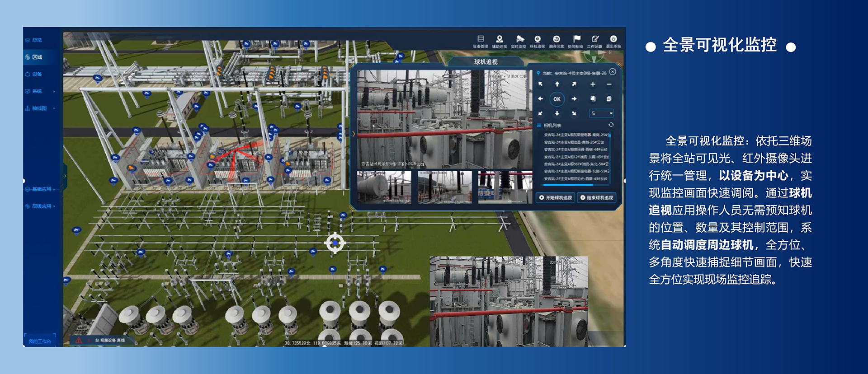
Task: Pan the PTZ camera up with the arrow
Action: point(557,84)
